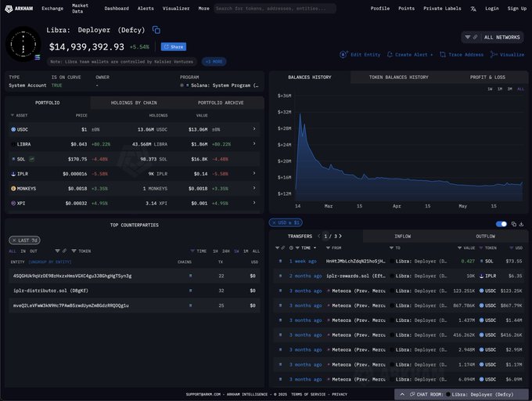Open Terms of Service footer link
The height and width of the screenshot is (401, 532).
pyautogui.click(x=307, y=394)
